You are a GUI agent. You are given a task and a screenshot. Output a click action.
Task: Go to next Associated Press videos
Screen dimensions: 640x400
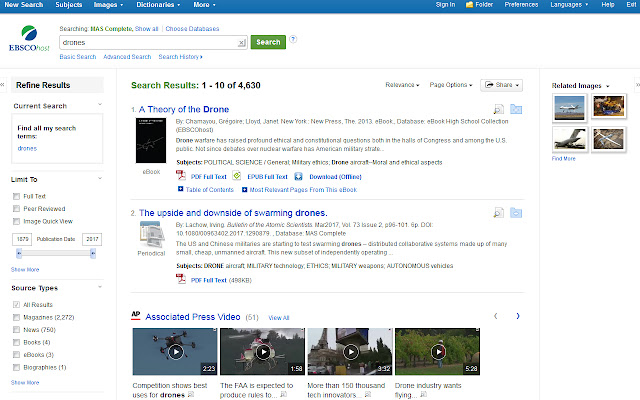pyautogui.click(x=518, y=316)
